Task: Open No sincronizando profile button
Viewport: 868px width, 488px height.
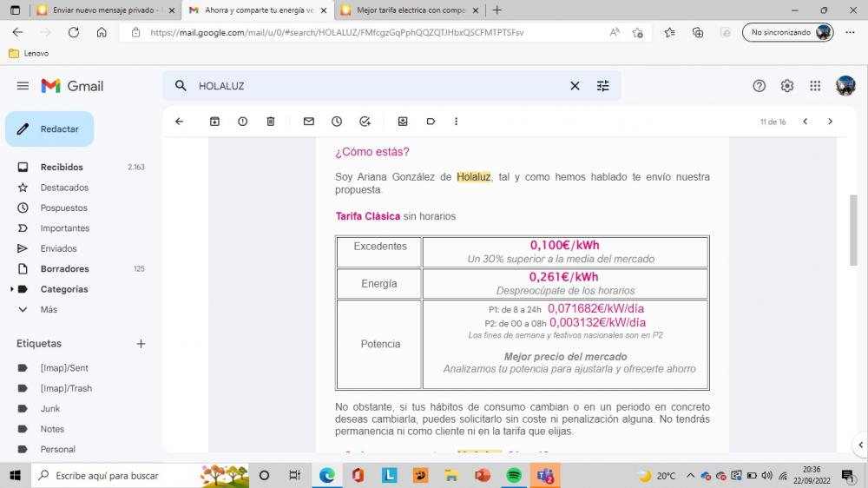Action: point(788,32)
